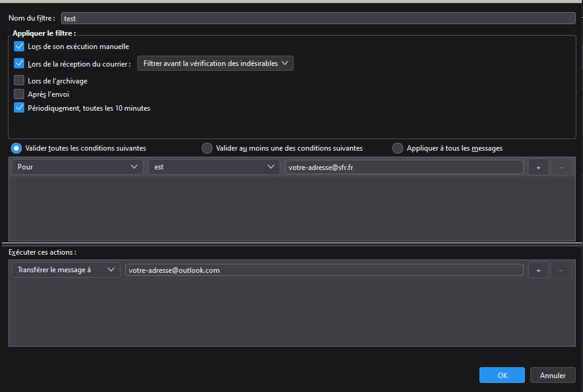Add a new condition row with plus button

coord(538,167)
